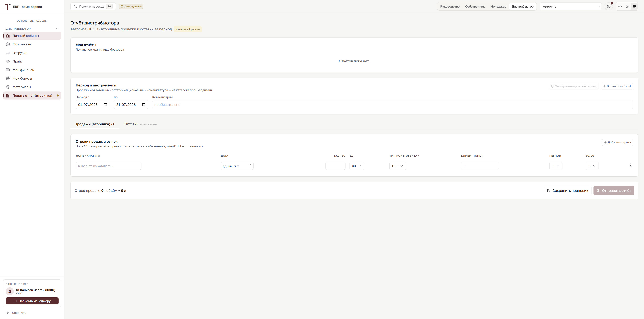644x319 pixels.
Task: Open the Регион dropdown
Action: [x=556, y=166]
